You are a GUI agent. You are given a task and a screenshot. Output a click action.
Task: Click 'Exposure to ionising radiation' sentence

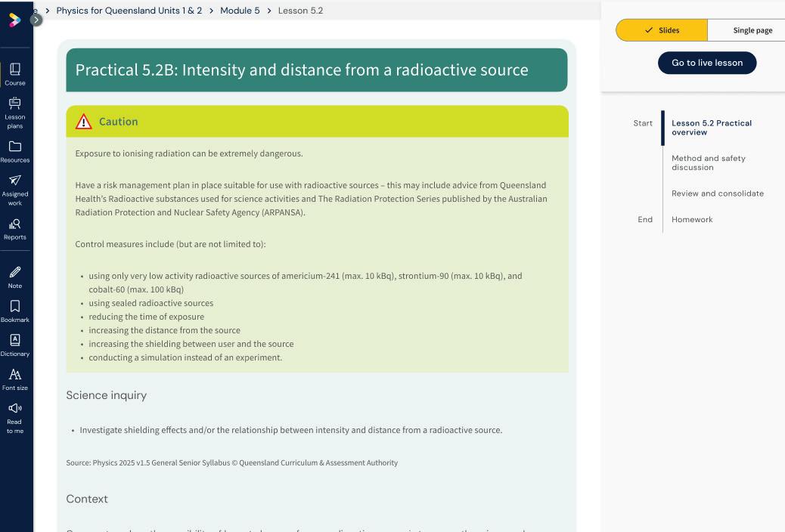(189, 153)
